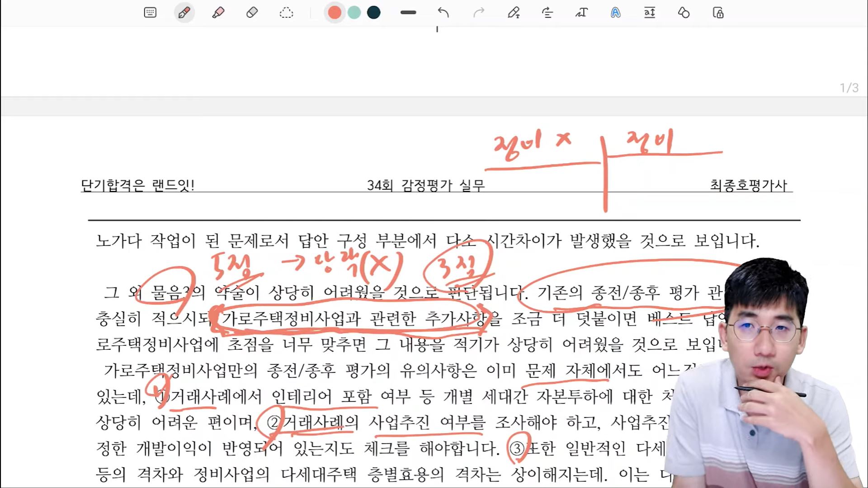Click the text spacing adjustment icon
The width and height of the screenshot is (868, 488).
click(x=650, y=13)
